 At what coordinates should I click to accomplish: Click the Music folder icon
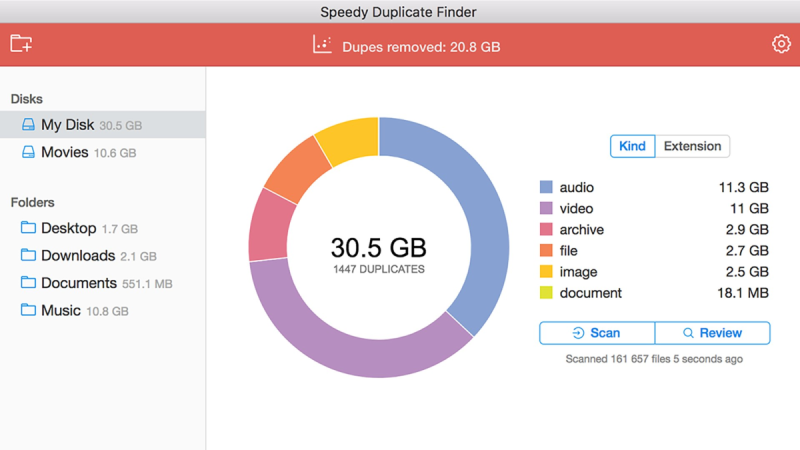point(28,310)
